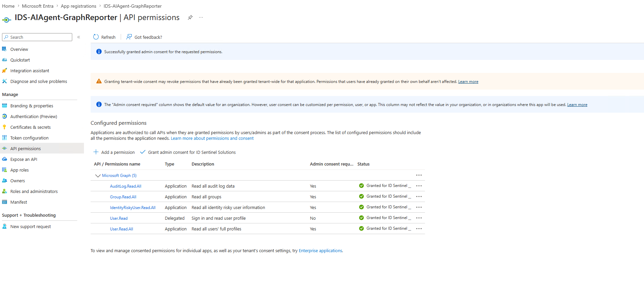Open the AuditLog.Read.All permission link
This screenshot has height=307, width=644.
[126, 186]
